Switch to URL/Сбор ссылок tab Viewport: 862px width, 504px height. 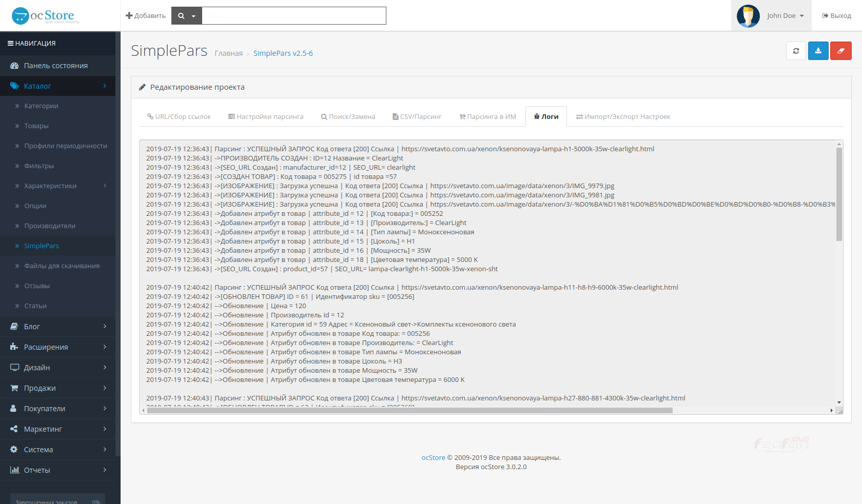[179, 116]
